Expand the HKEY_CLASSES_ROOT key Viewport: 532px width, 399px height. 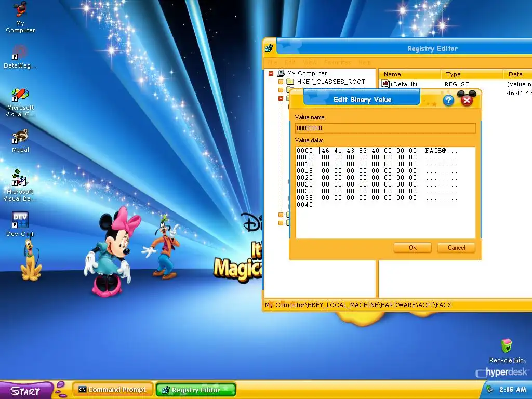tap(281, 82)
